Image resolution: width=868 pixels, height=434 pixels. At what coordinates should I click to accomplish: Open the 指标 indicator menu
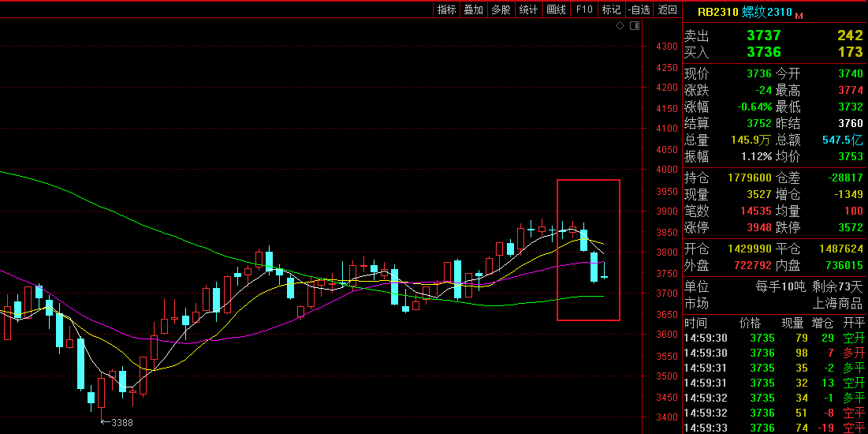(447, 9)
